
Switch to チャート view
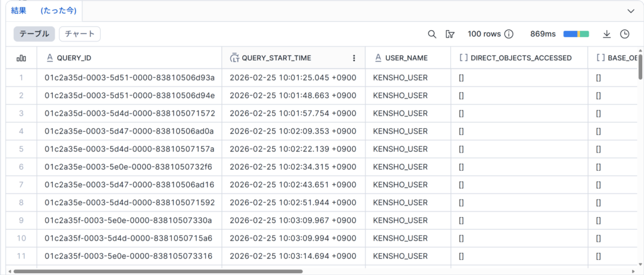80,34
